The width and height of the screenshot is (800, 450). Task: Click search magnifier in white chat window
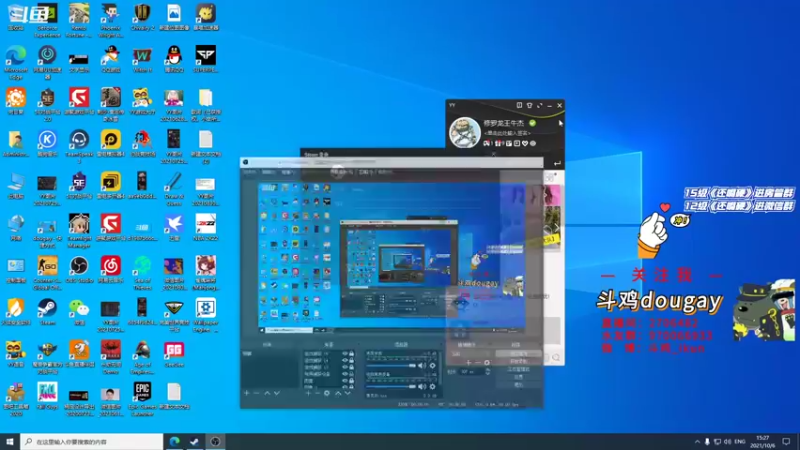click(556, 358)
